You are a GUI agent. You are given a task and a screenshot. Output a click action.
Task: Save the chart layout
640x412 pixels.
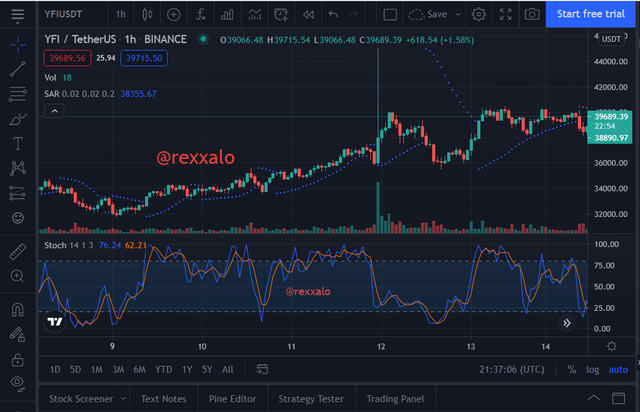point(428,14)
